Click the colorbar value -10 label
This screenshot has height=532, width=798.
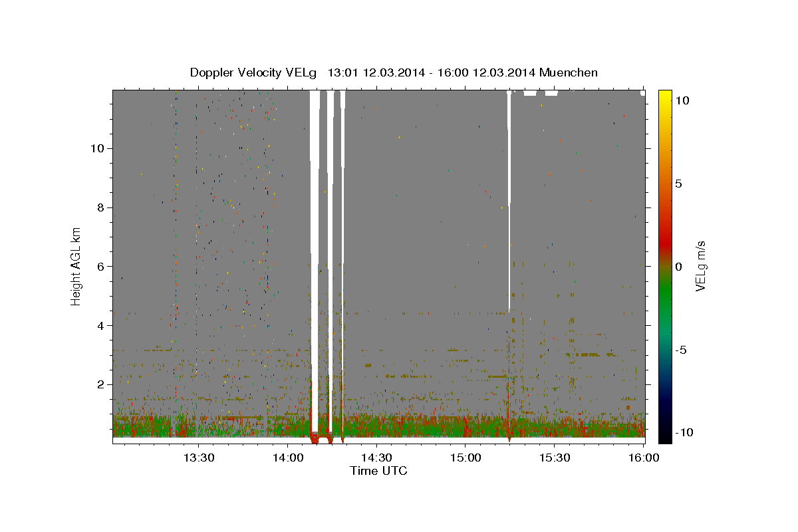click(684, 432)
